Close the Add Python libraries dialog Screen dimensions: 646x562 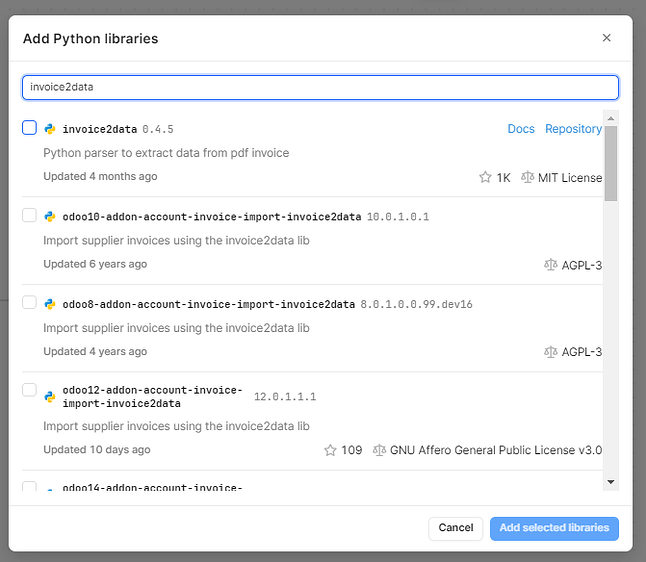coord(606,38)
